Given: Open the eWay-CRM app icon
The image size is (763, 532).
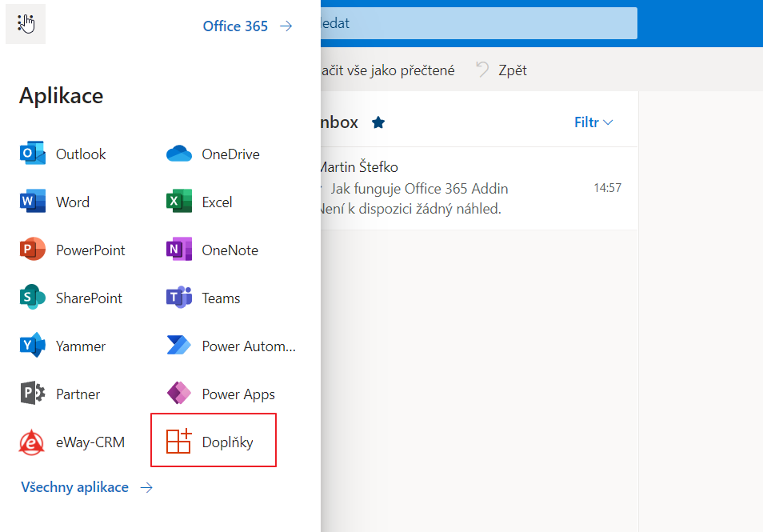Looking at the screenshot, I should (x=32, y=442).
